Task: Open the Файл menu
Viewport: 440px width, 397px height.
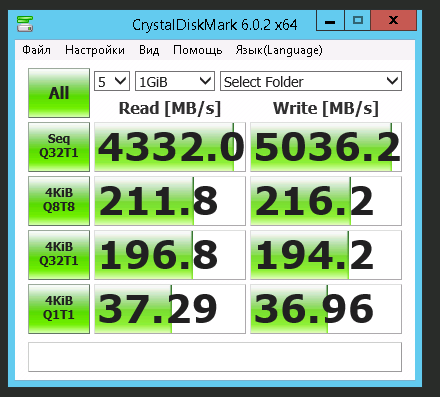Action: pyautogui.click(x=36, y=50)
